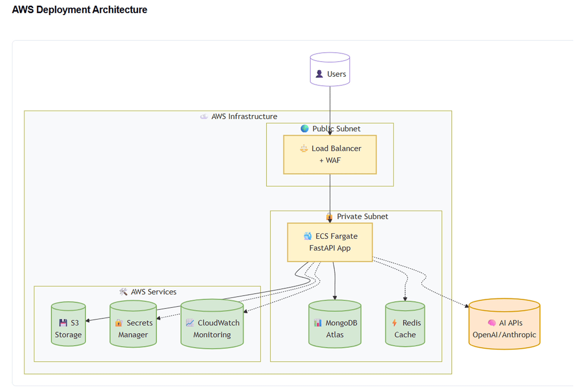The width and height of the screenshot is (582, 392).
Task: Click the AWS Deployment Architecture heading
Action: (79, 10)
